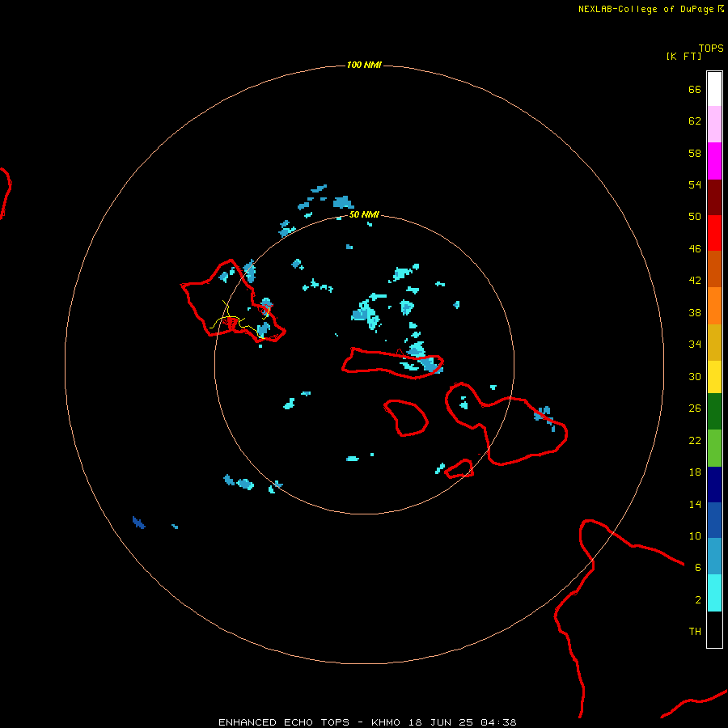The height and width of the screenshot is (728, 728).
Task: Click the TOPS legend title
Action: pyautogui.click(x=711, y=49)
